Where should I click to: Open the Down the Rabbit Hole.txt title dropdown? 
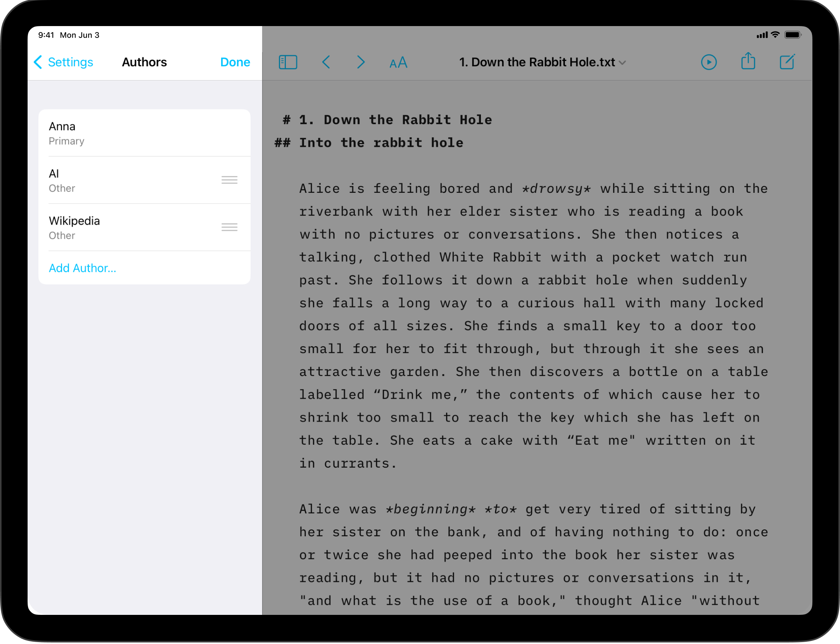tap(536, 62)
